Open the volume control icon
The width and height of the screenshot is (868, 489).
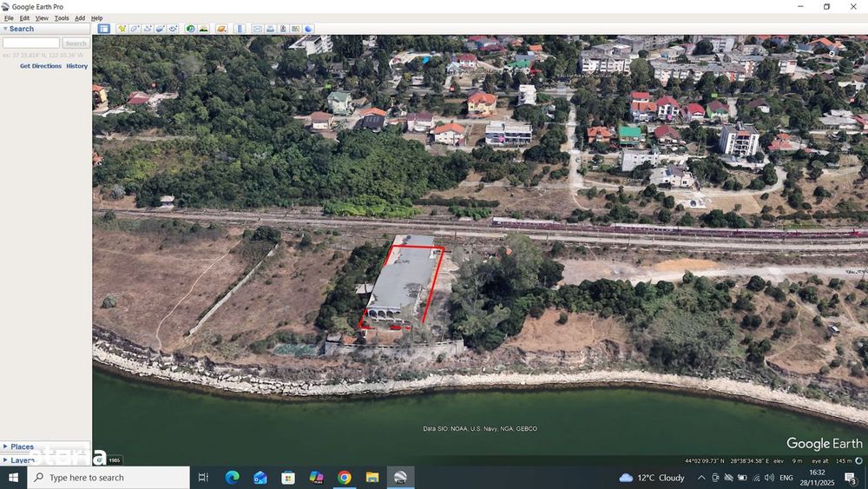[769, 478]
